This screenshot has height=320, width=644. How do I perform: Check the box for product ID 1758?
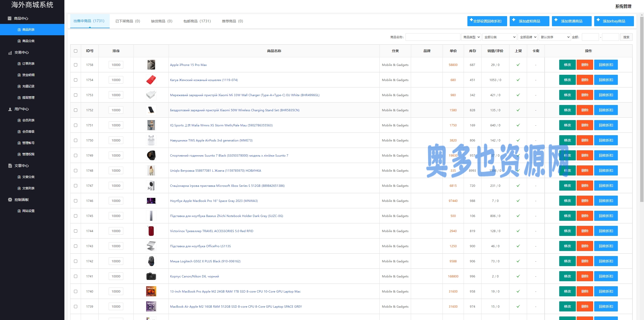click(x=75, y=65)
